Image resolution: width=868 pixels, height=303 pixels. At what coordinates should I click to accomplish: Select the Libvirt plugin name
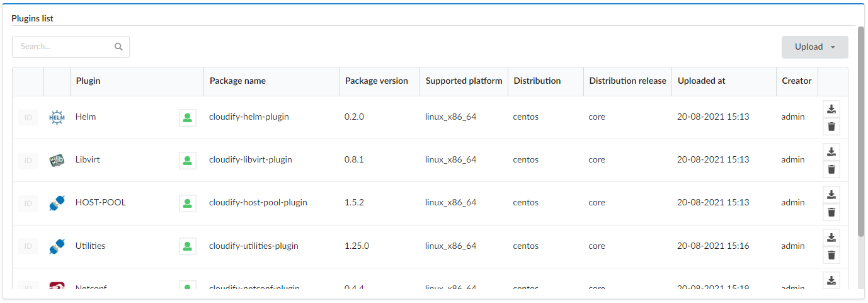(x=88, y=159)
